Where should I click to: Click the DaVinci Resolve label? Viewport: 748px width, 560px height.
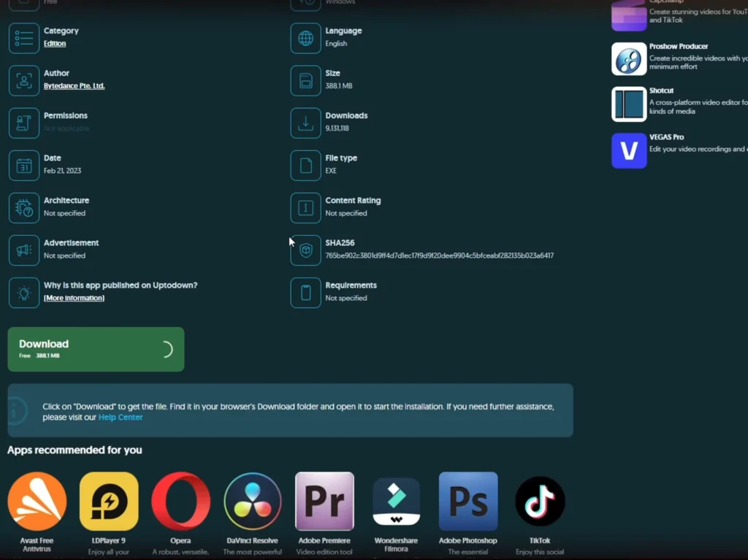[x=252, y=540]
